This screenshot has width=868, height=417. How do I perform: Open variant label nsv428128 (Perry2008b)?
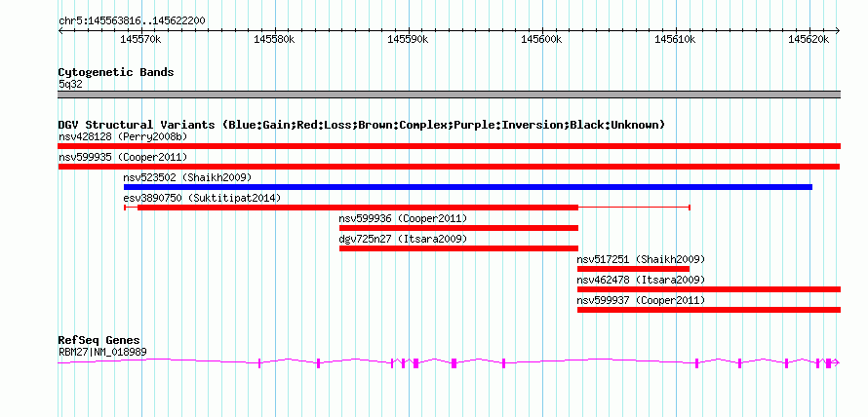click(x=123, y=136)
